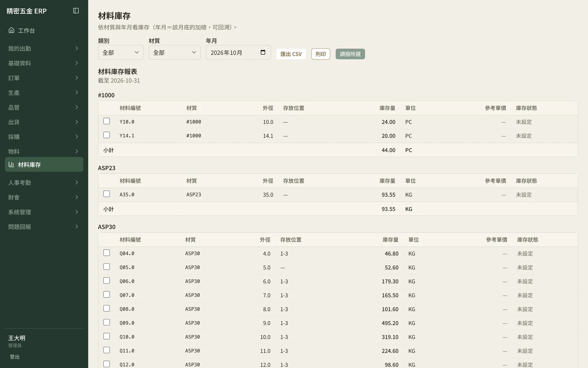This screenshot has width=588, height=368.
Task: Expand the 訂單 sidebar section
Action: coord(44,78)
